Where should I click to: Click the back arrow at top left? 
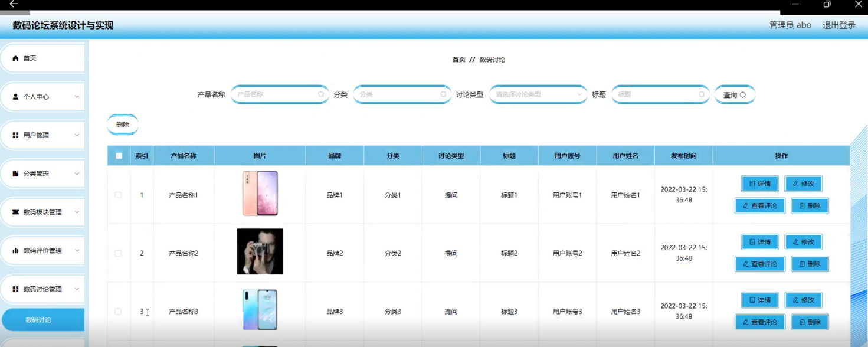[x=14, y=4]
